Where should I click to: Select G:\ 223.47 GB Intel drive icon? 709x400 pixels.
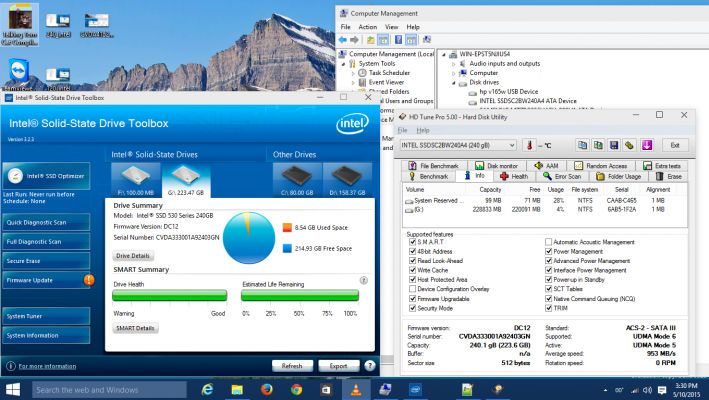(186, 180)
